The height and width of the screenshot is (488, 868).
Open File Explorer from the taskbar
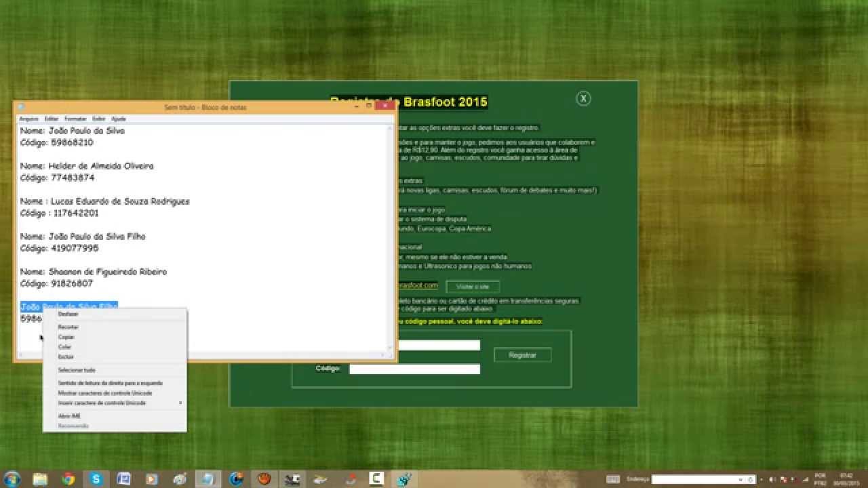click(x=40, y=479)
